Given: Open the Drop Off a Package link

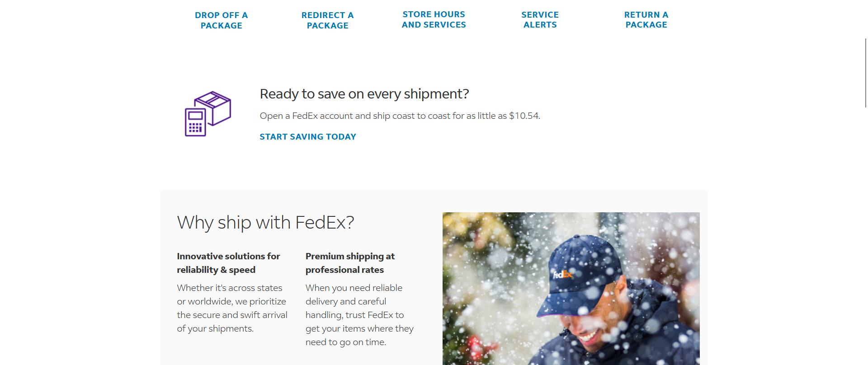Looking at the screenshot, I should pyautogui.click(x=221, y=20).
